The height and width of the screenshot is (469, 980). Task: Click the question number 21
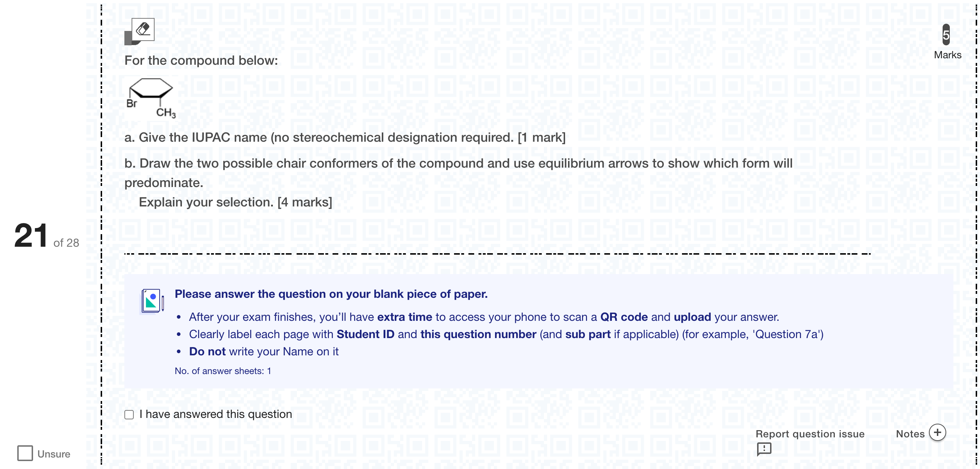(31, 236)
